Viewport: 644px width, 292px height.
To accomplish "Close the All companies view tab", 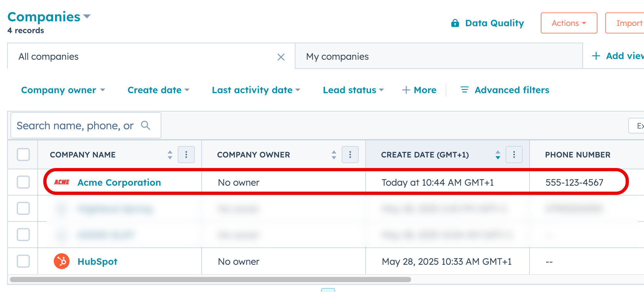I will (281, 57).
